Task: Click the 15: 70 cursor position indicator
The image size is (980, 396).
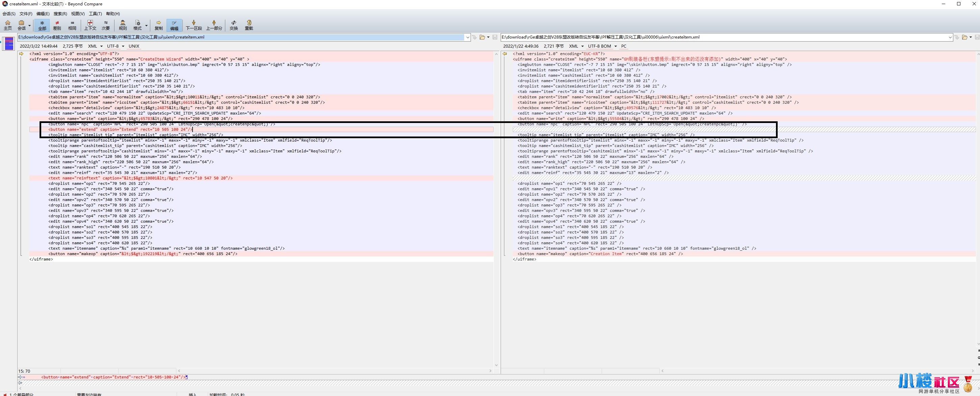Action: tap(24, 371)
